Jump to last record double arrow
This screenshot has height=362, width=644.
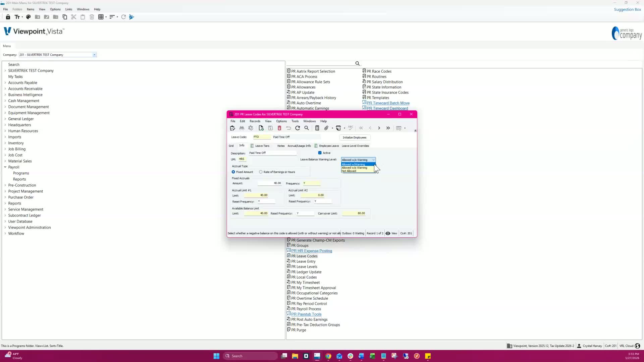coord(388,128)
